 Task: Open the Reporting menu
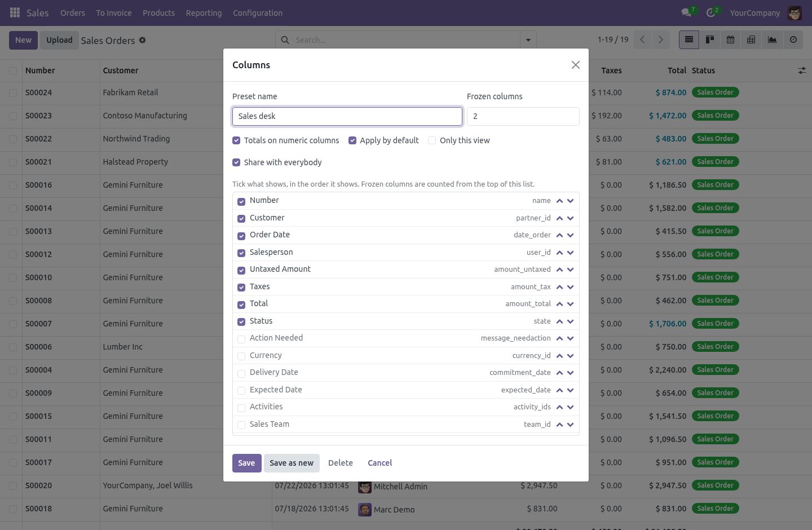point(204,13)
